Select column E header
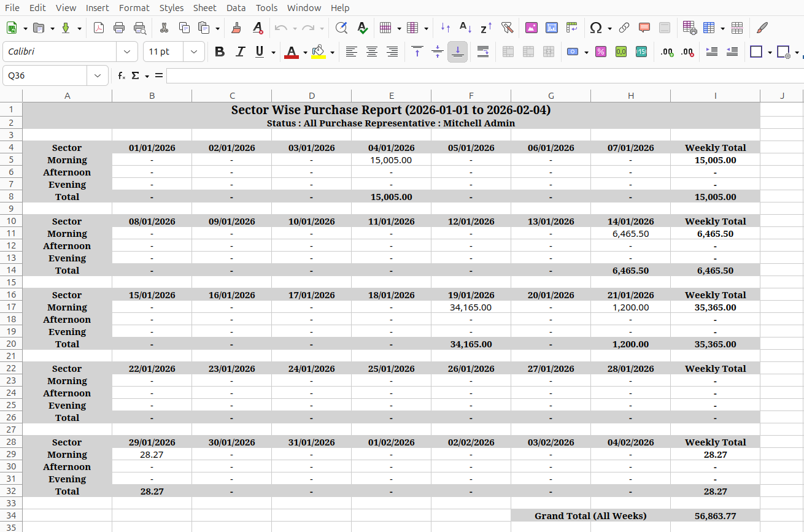The width and height of the screenshot is (804, 532). click(x=391, y=95)
